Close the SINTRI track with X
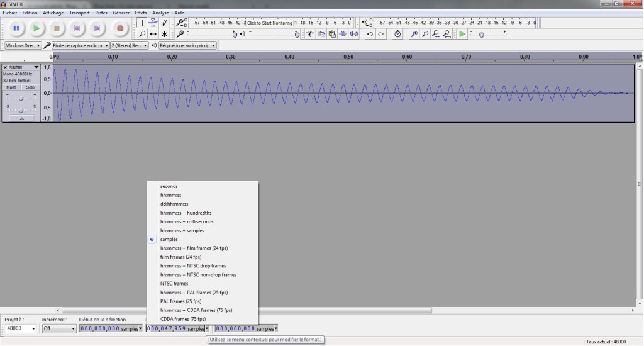Viewport: 644px width, 346px height. [x=5, y=67]
